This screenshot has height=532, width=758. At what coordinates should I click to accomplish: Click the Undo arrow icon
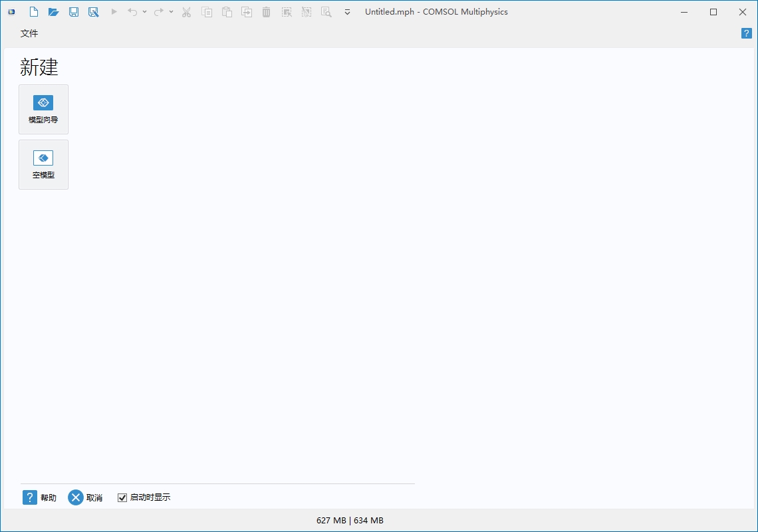pyautogui.click(x=132, y=12)
